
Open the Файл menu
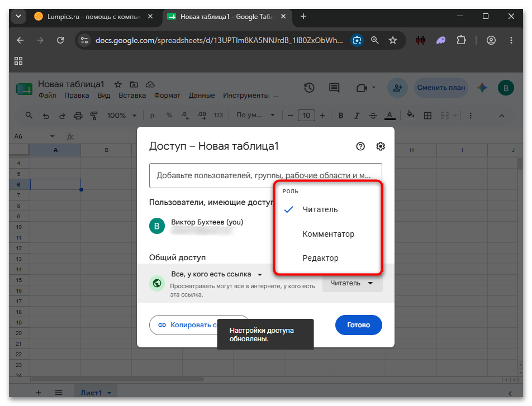point(47,95)
